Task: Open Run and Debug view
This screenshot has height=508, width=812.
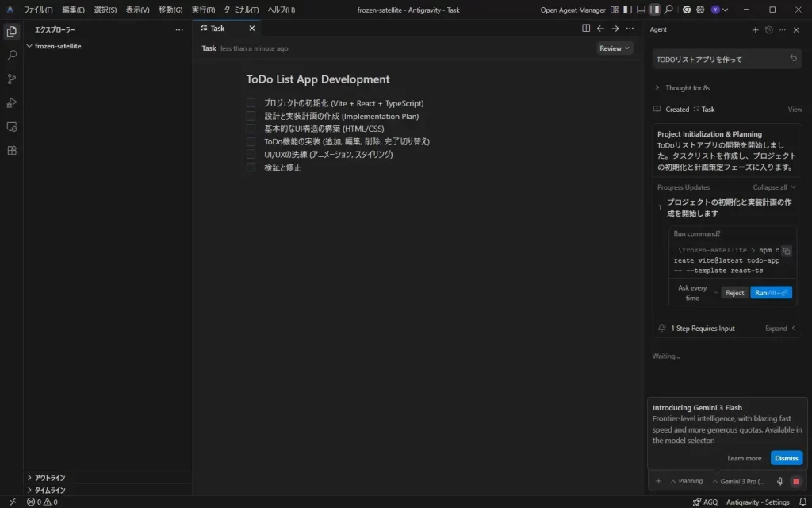Action: tap(11, 102)
